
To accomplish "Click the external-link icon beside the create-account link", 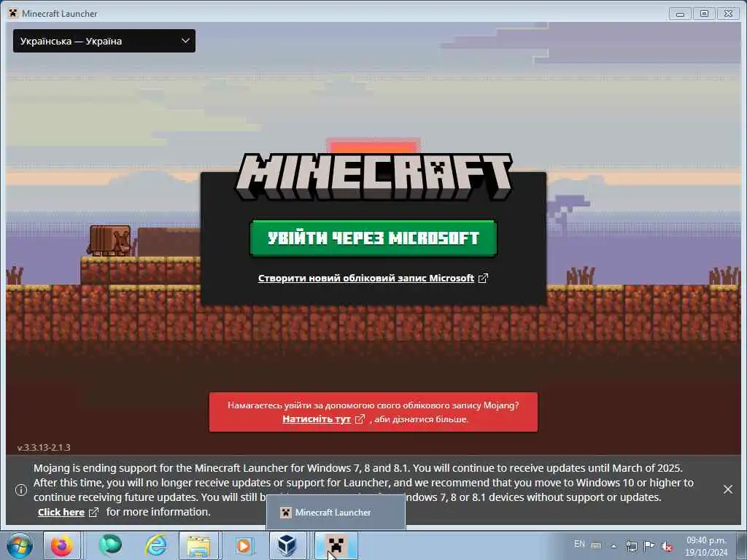I will coord(483,278).
